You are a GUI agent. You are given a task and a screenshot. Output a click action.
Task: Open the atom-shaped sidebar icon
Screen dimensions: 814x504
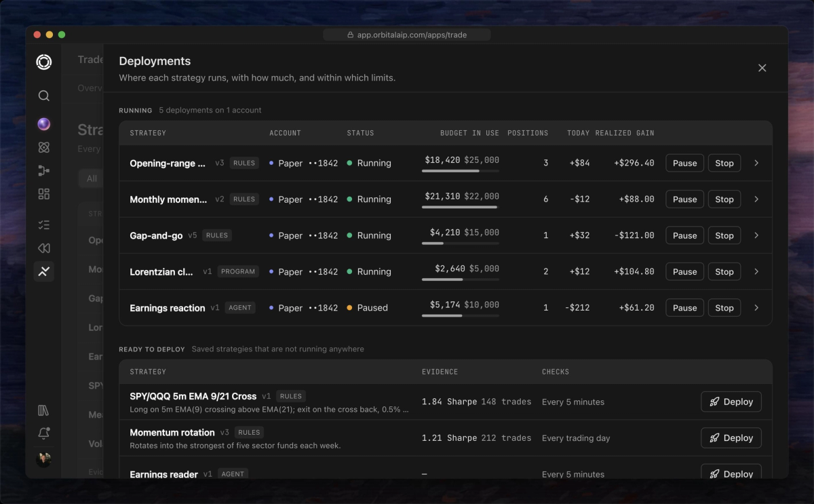pyautogui.click(x=44, y=147)
